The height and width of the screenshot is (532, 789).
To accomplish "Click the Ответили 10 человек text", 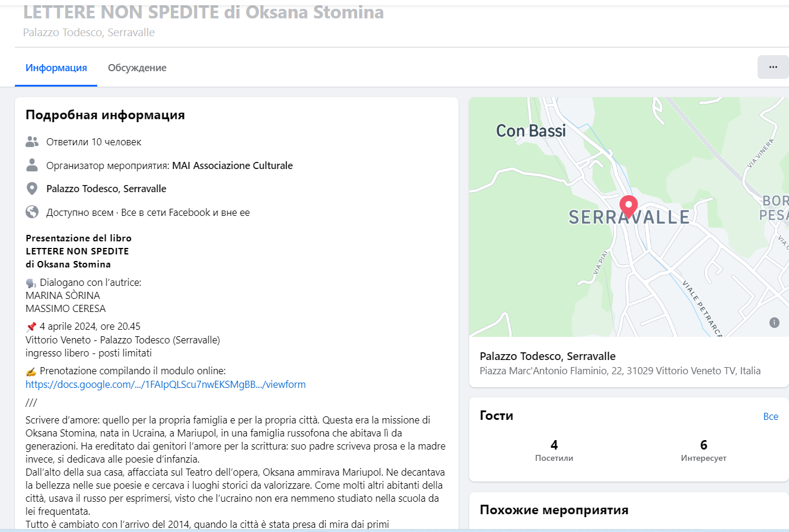I will point(94,142).
